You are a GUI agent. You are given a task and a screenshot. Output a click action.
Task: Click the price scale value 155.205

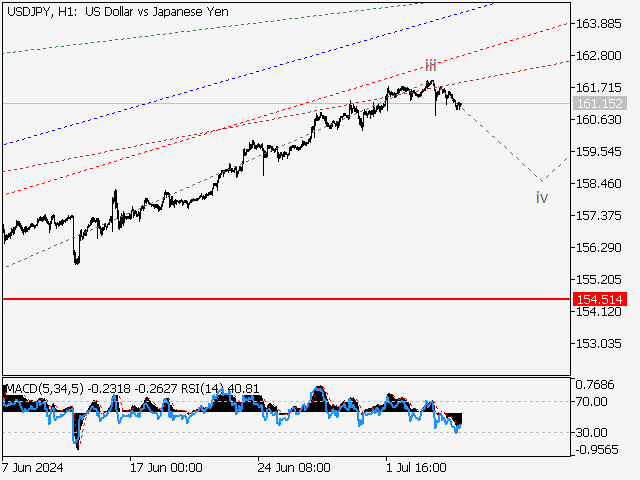[598, 280]
